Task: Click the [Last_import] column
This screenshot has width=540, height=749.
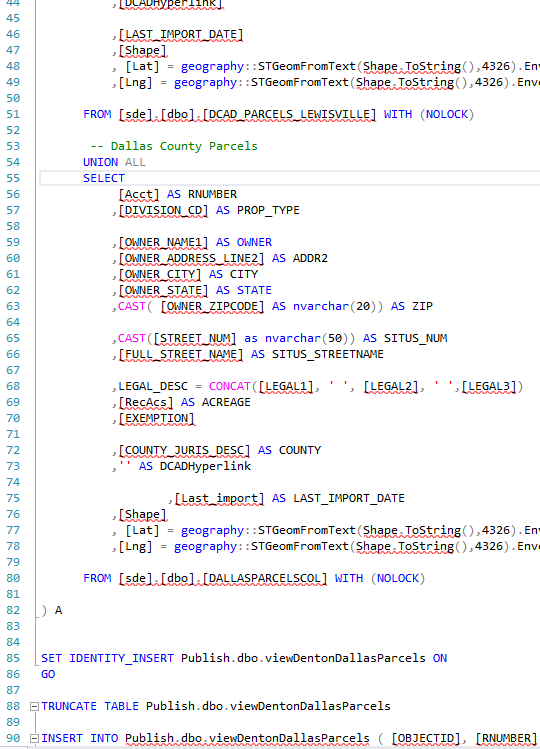Action: (x=219, y=499)
